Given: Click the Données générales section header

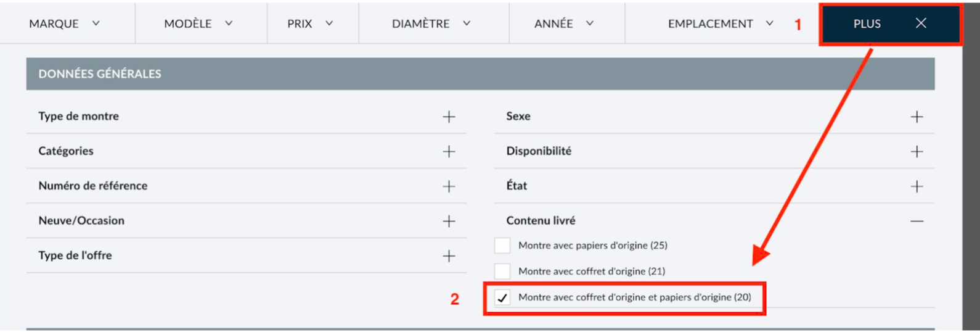Looking at the screenshot, I should (480, 74).
